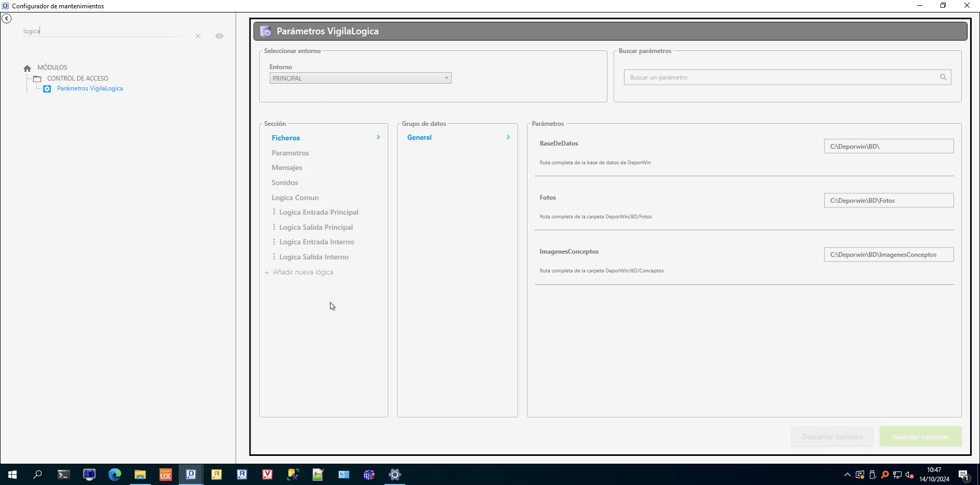Screen dimensions: 980x485
Task: Switch to the D configurator taskbar icon
Action: pyautogui.click(x=191, y=475)
